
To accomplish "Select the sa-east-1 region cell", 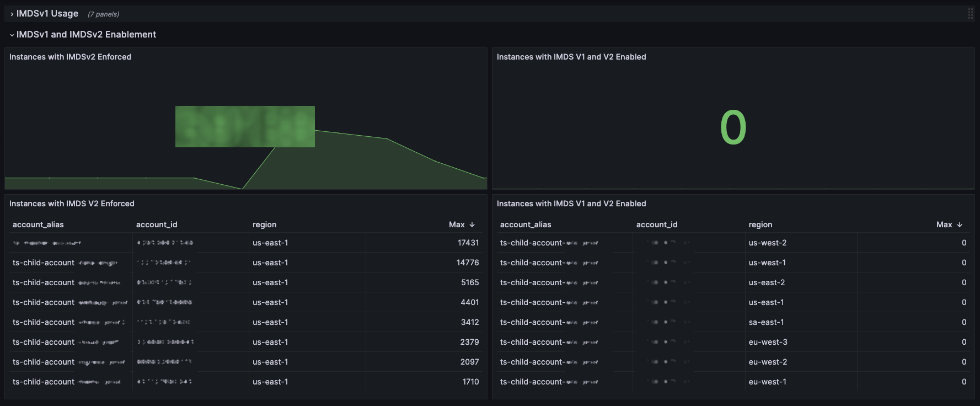I will click(x=766, y=322).
